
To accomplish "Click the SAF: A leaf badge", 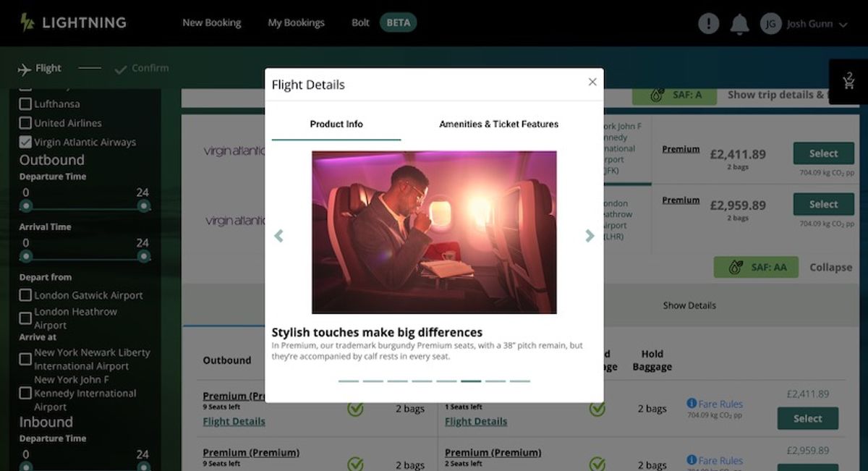I will coord(674,95).
